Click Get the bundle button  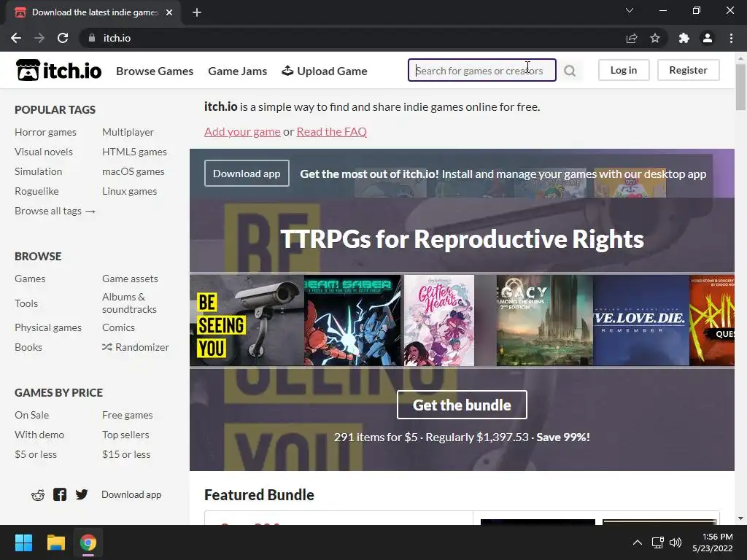462,405
